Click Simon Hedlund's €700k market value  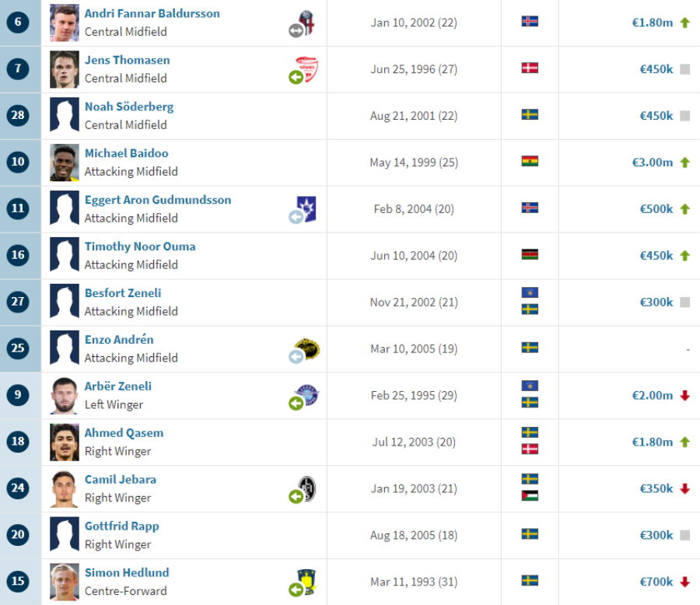click(x=656, y=582)
